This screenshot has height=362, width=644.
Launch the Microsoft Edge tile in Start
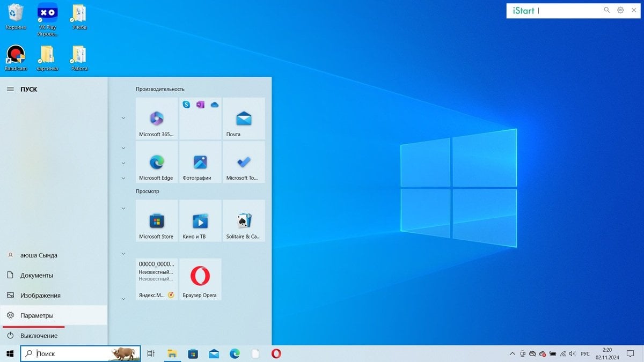(157, 162)
